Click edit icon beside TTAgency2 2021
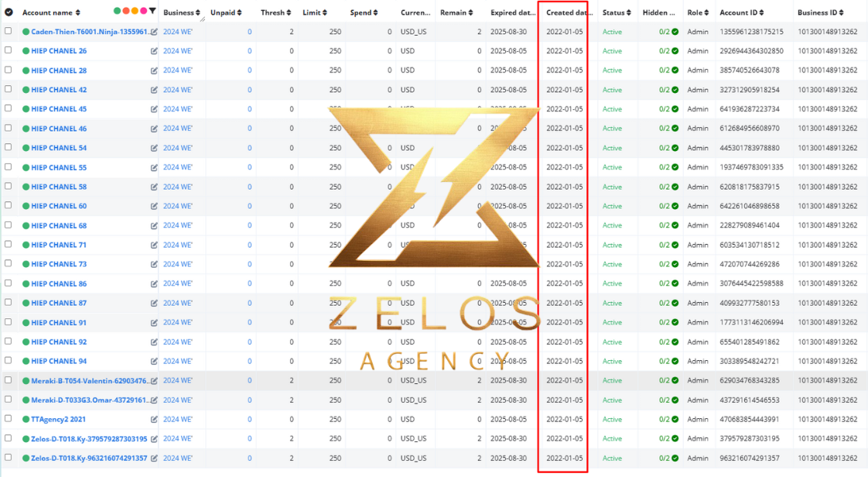 (x=154, y=420)
